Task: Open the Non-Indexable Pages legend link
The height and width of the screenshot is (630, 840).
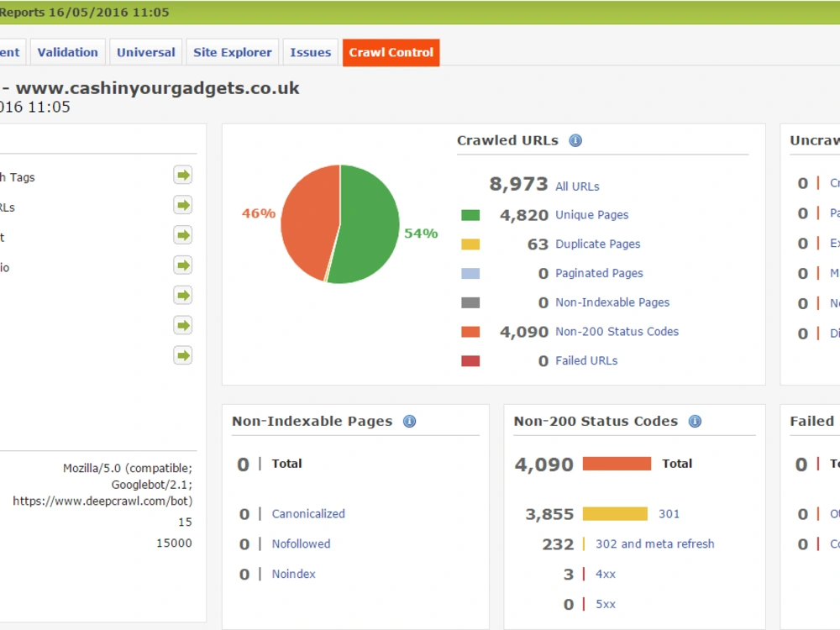Action: [x=612, y=302]
